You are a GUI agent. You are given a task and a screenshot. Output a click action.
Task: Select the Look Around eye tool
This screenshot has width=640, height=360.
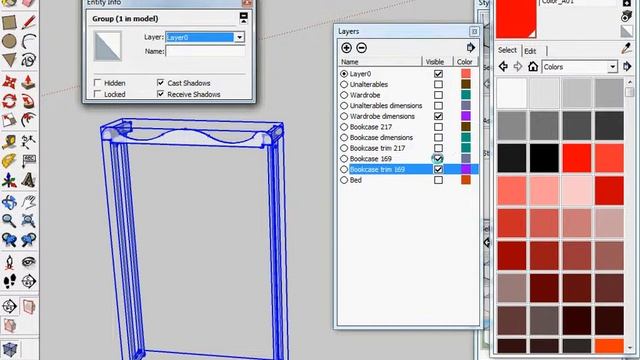click(28, 262)
